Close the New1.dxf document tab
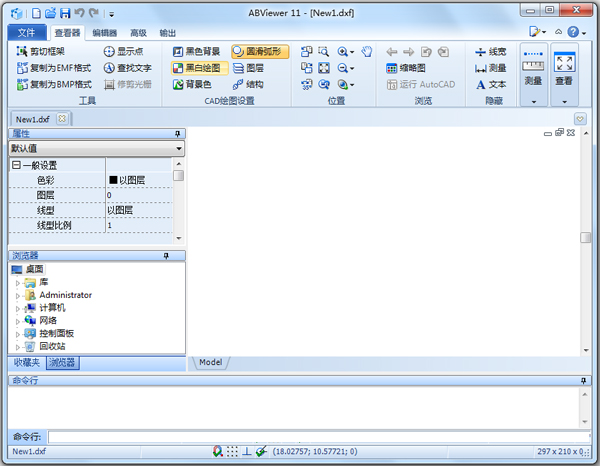This screenshot has height=466, width=600. click(62, 119)
